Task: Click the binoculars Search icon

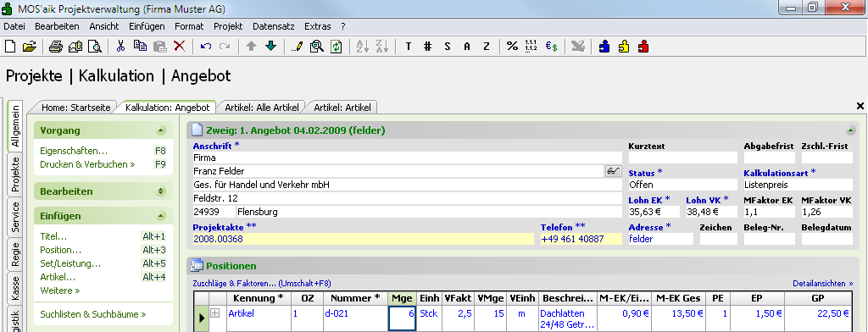Action: pos(317,47)
